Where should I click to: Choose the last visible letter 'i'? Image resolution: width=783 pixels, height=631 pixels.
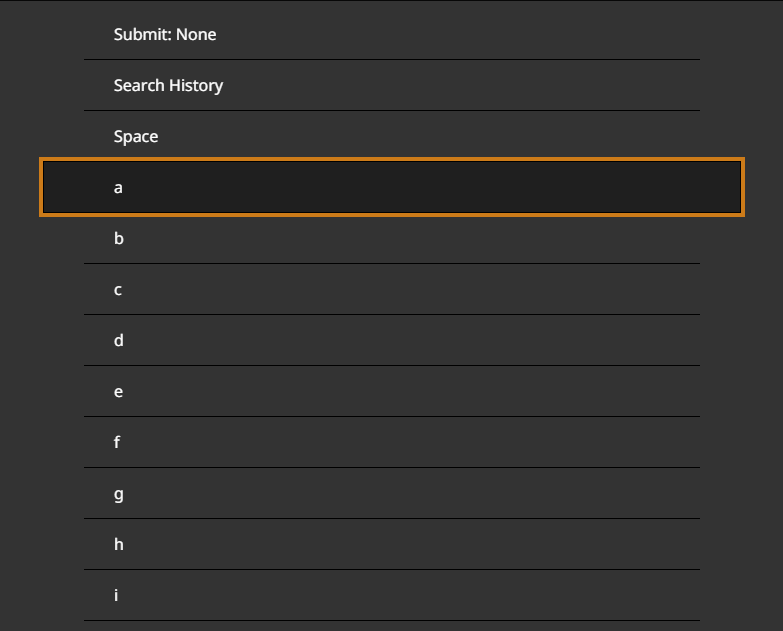pos(390,596)
